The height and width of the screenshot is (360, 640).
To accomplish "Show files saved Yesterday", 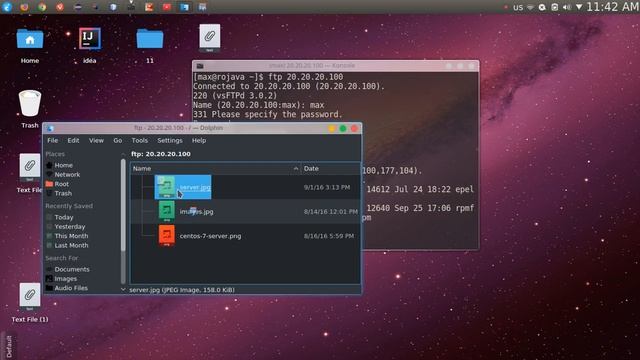I will [70, 227].
